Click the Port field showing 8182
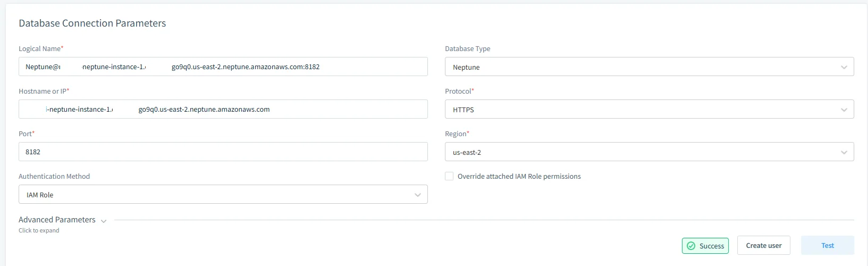This screenshot has width=868, height=266. click(x=223, y=152)
